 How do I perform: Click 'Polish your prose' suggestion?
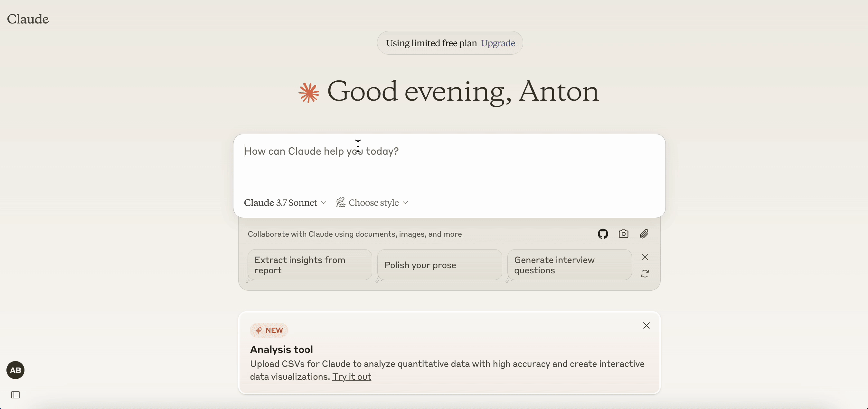(x=439, y=264)
